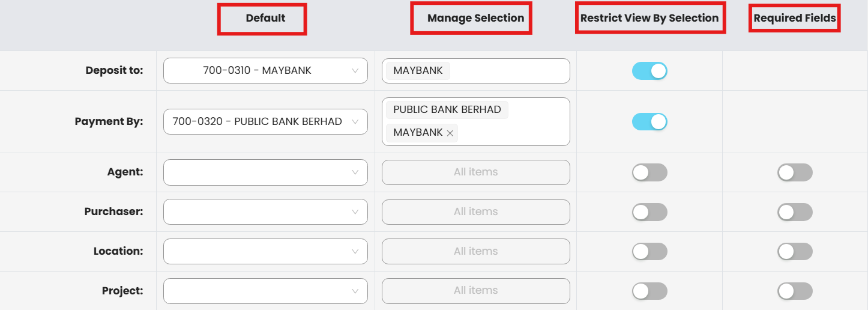Expand the Payment By default dropdown

pos(265,121)
